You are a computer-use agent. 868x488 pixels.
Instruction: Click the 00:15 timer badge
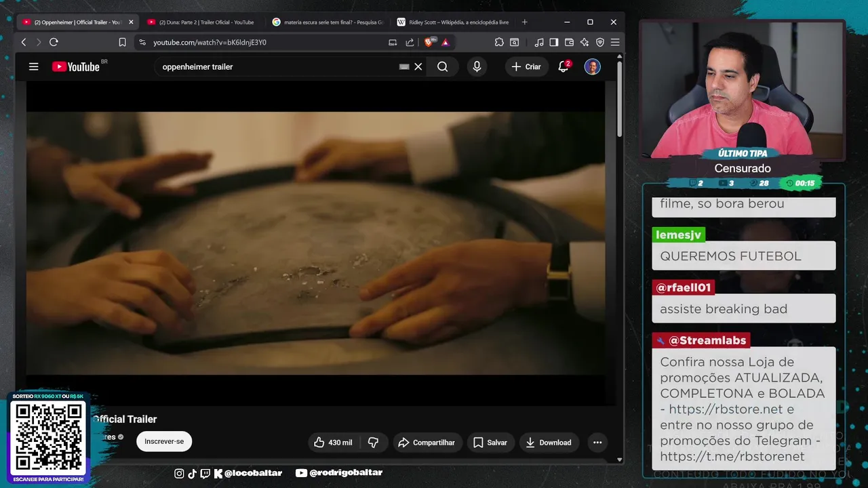pos(801,183)
